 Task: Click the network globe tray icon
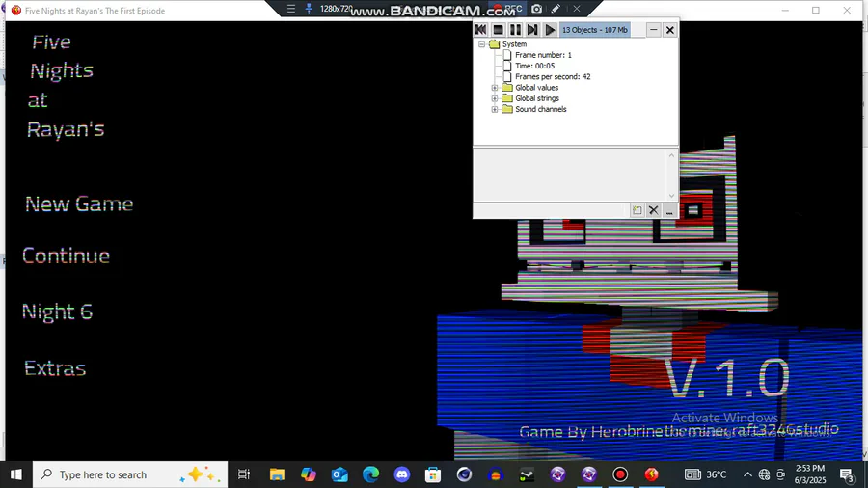coord(764,474)
